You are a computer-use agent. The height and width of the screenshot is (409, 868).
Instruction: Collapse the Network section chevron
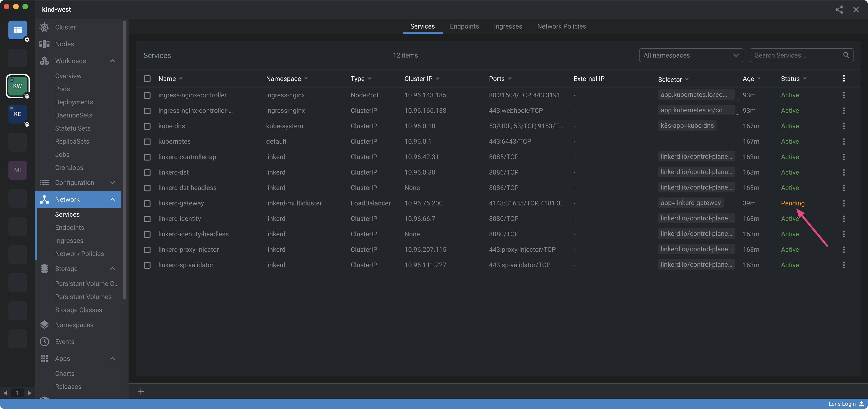(x=113, y=199)
